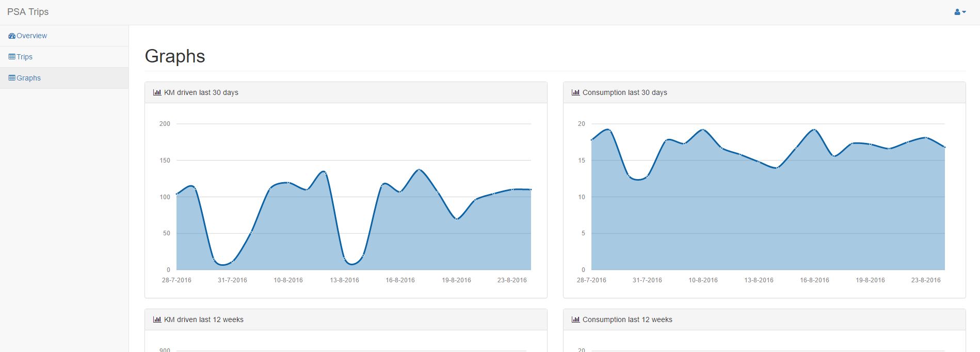This screenshot has width=980, height=352.
Task: Click the 150 axis label in KM driven 30 days chart
Action: tap(165, 161)
